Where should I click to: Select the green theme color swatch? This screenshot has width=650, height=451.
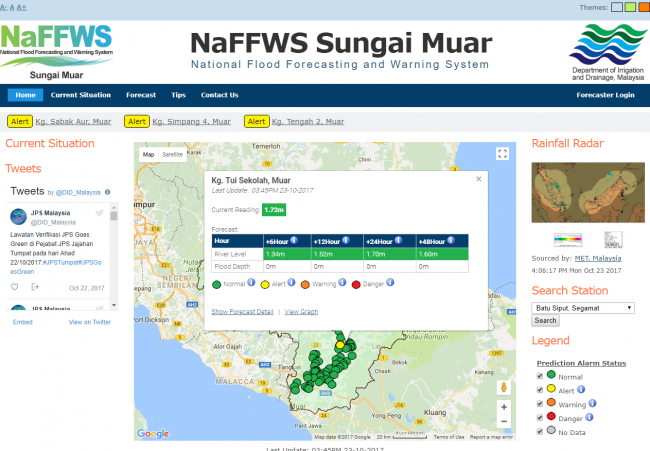[x=630, y=6]
